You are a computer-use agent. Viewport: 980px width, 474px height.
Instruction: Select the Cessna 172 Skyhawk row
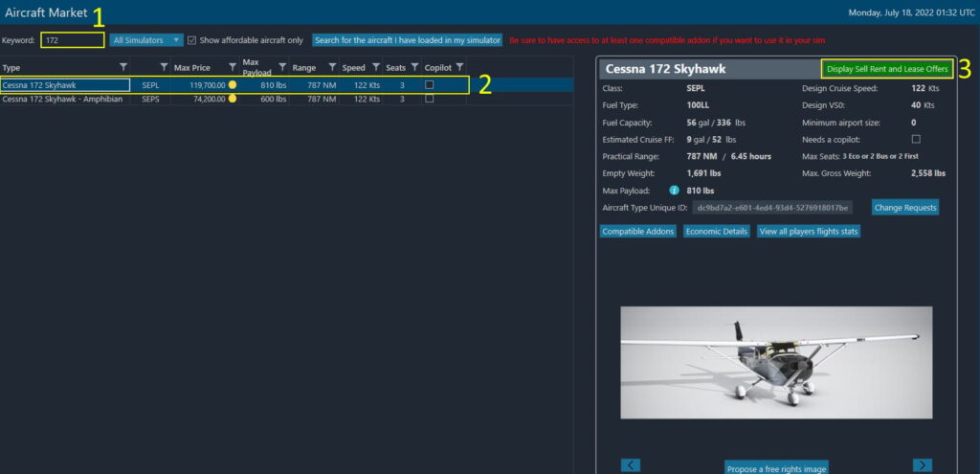pos(287,85)
